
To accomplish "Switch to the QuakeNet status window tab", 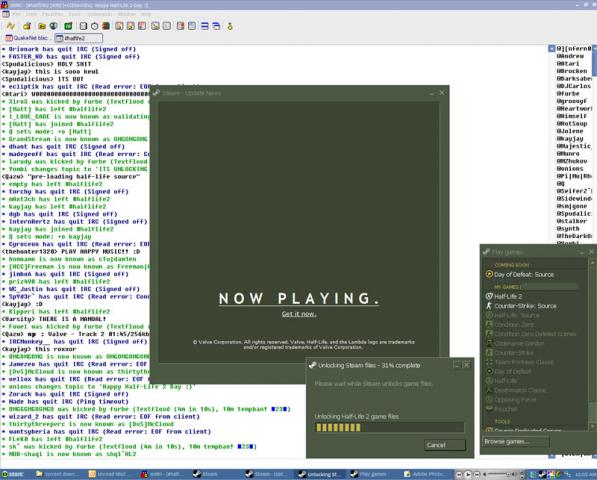I will (x=27, y=38).
